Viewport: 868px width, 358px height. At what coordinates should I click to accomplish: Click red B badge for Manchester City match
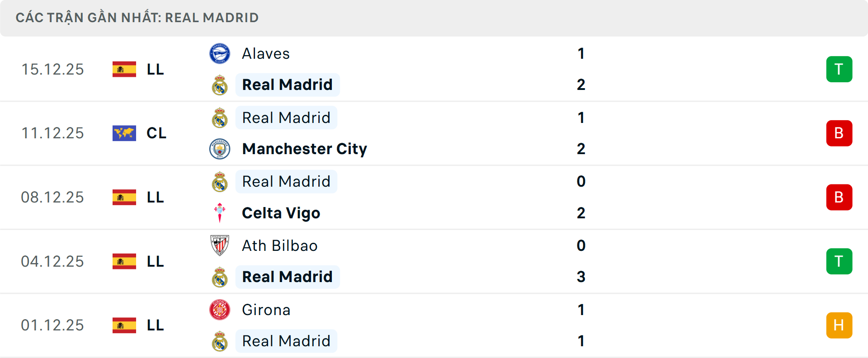[839, 133]
